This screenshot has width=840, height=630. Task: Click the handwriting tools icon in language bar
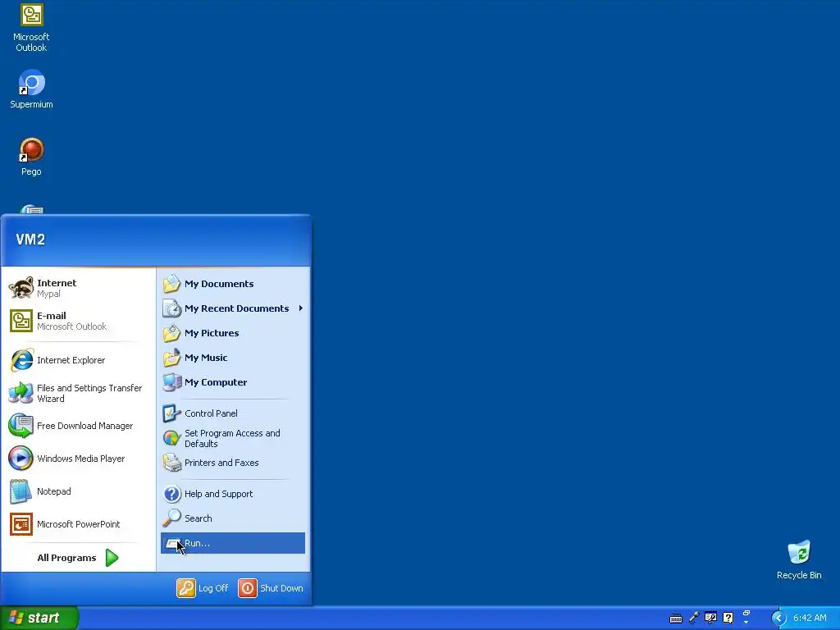[x=710, y=618]
